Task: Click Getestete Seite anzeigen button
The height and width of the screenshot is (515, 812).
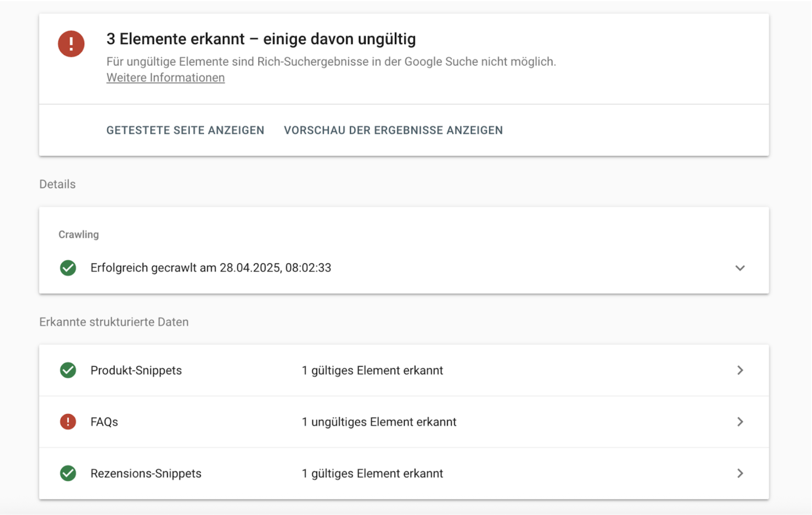Action: (x=185, y=130)
